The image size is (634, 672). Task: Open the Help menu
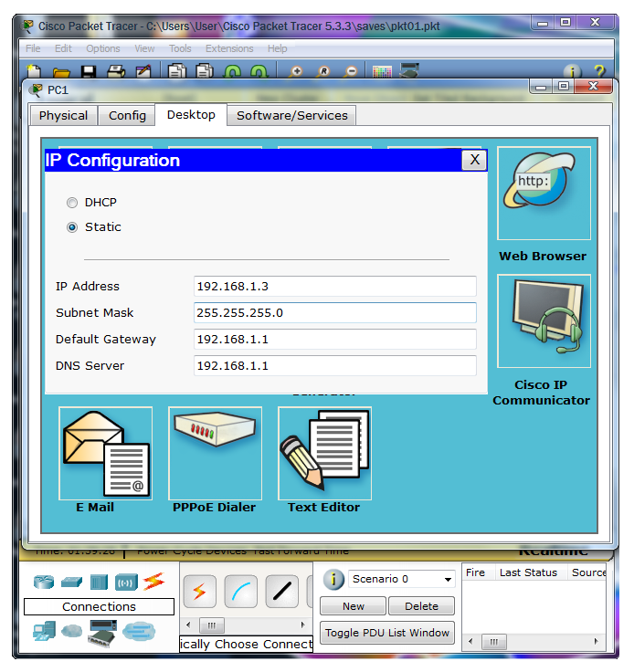click(x=278, y=48)
